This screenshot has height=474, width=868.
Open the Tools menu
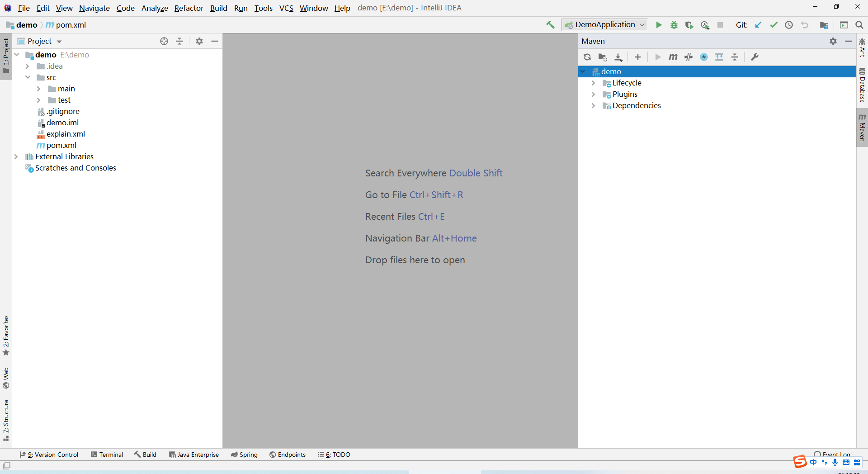tap(263, 8)
